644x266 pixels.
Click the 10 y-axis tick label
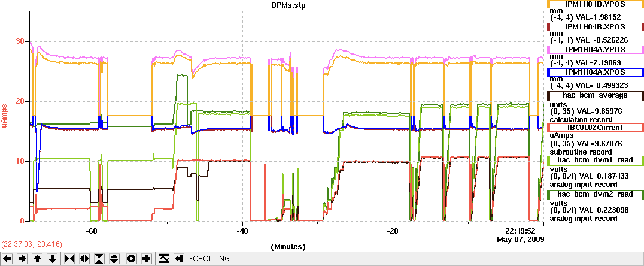(20, 161)
